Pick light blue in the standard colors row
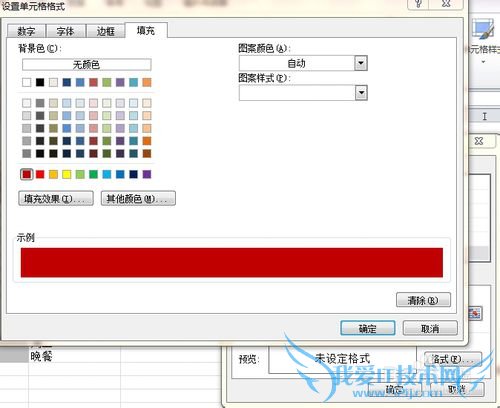 click(107, 174)
